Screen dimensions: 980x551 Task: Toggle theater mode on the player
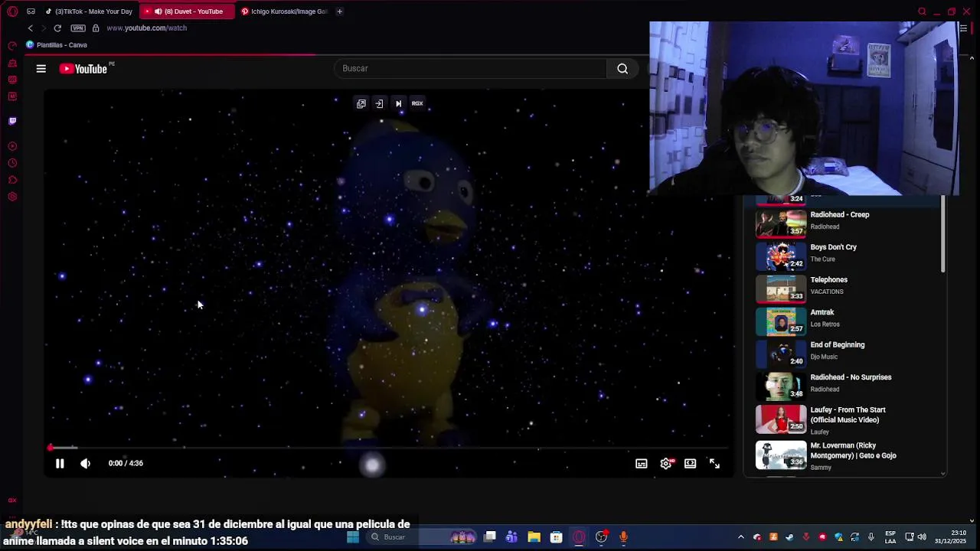[691, 464]
